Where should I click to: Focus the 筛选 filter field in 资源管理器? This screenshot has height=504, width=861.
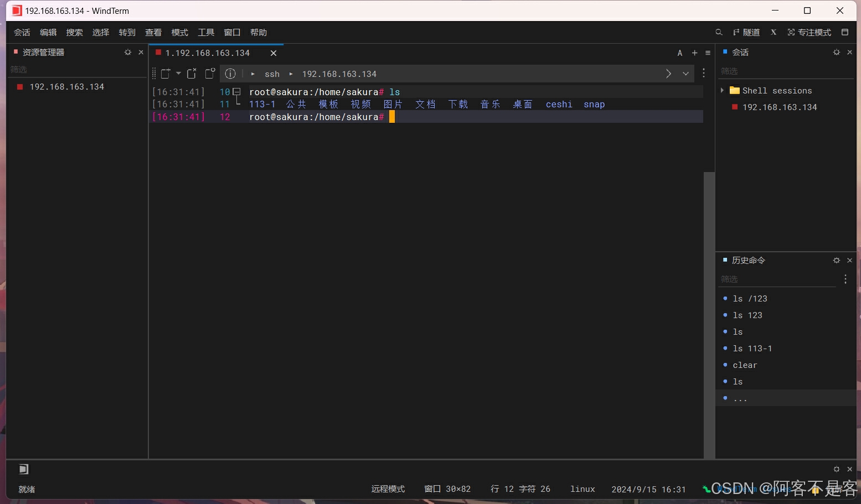tap(78, 70)
